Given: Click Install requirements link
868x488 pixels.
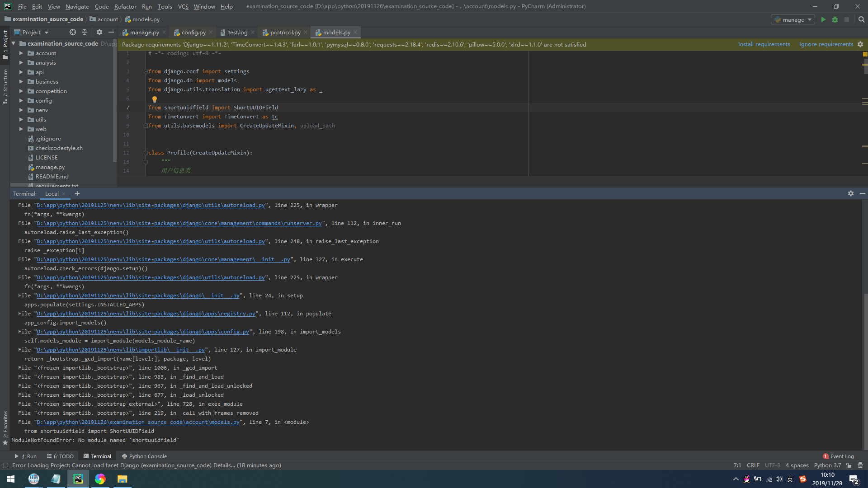Looking at the screenshot, I should 764,44.
